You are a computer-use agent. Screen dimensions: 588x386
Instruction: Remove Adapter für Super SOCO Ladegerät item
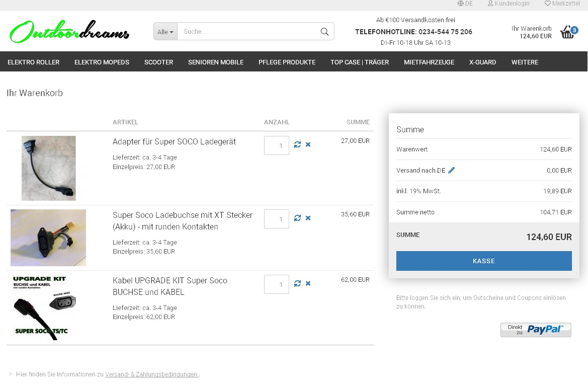[x=308, y=145]
